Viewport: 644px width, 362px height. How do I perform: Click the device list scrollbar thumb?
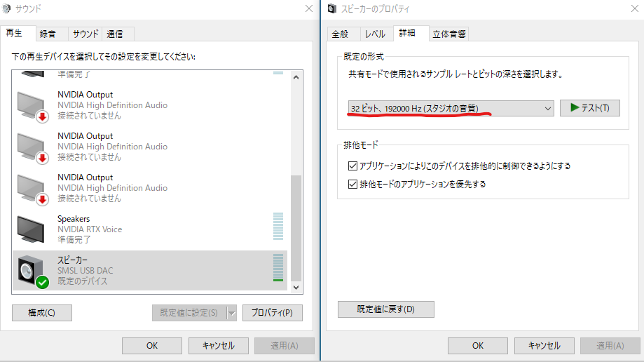(x=296, y=228)
